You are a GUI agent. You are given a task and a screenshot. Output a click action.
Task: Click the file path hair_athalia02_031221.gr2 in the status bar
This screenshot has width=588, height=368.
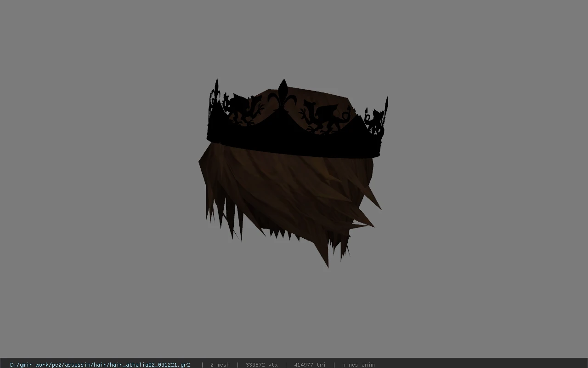100,365
